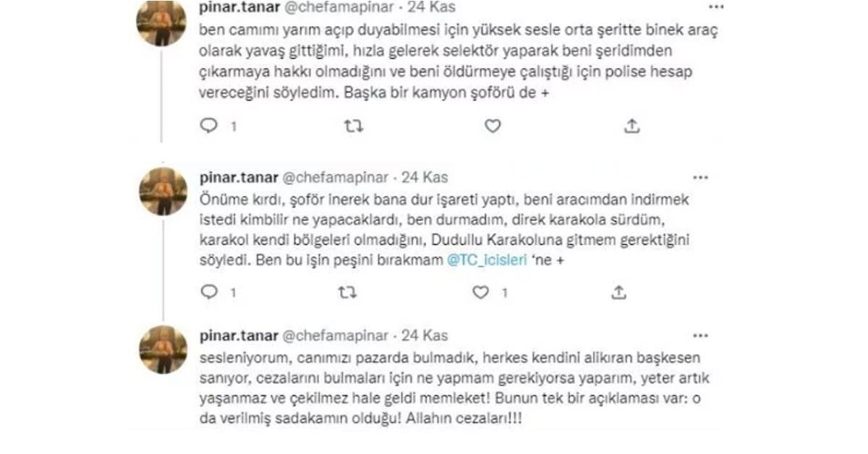Retweet the tweet starting "Önüme kırdı"
868x454 pixels.
click(x=348, y=292)
